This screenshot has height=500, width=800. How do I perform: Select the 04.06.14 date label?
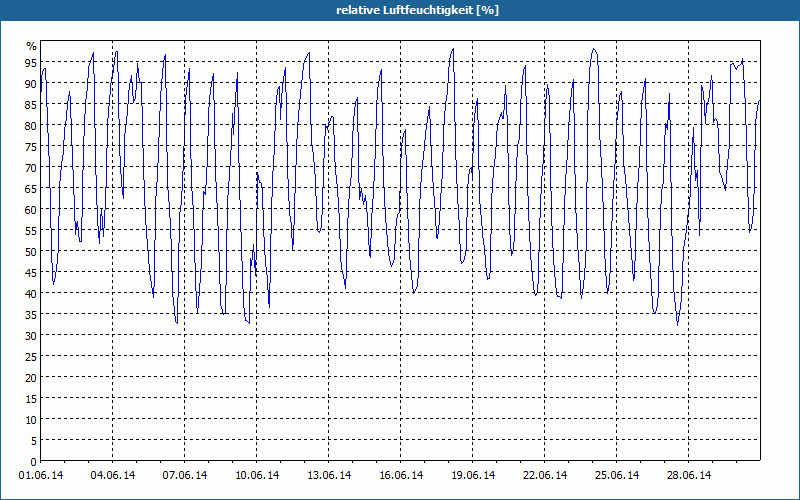coord(113,476)
